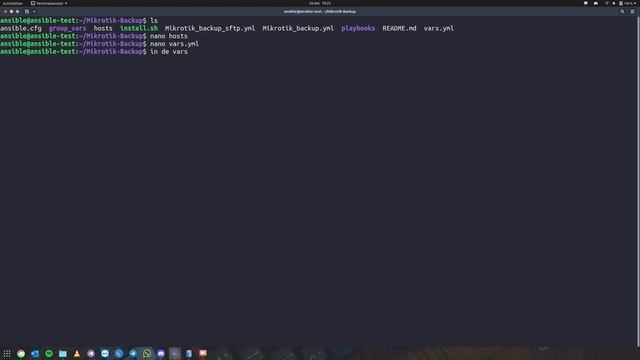Screen dimensions: 640x360
Task: Click the ansible.cfg file name
Action: tap(21, 29)
